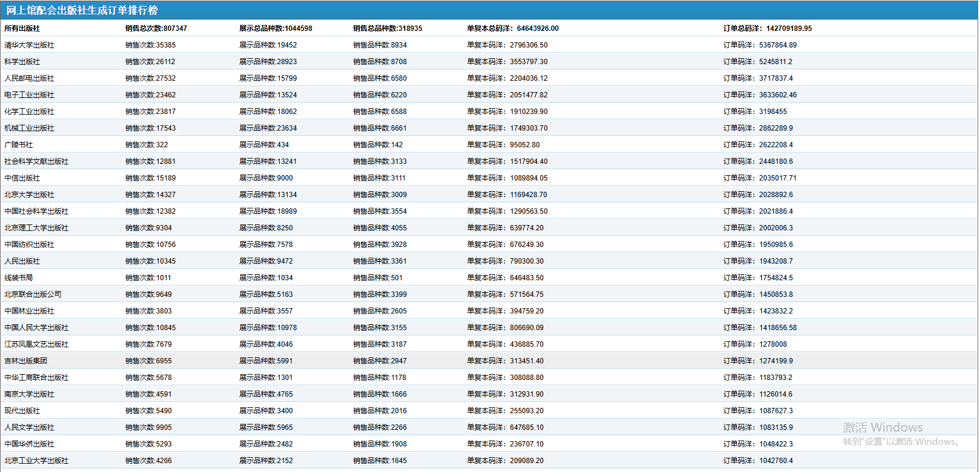Image resolution: width=980 pixels, height=472 pixels.
Task: Select 社会科学文献出版社 in the ranking
Action: pos(36,161)
